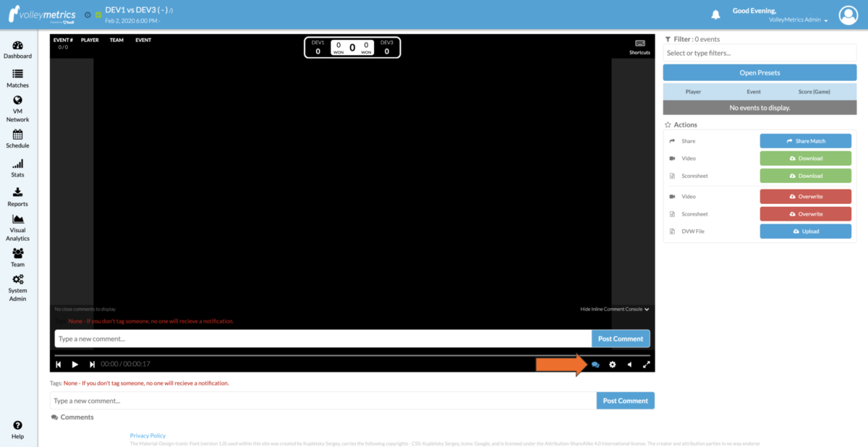This screenshot has height=447, width=868.
Task: Download the Scoresheet
Action: 806,176
